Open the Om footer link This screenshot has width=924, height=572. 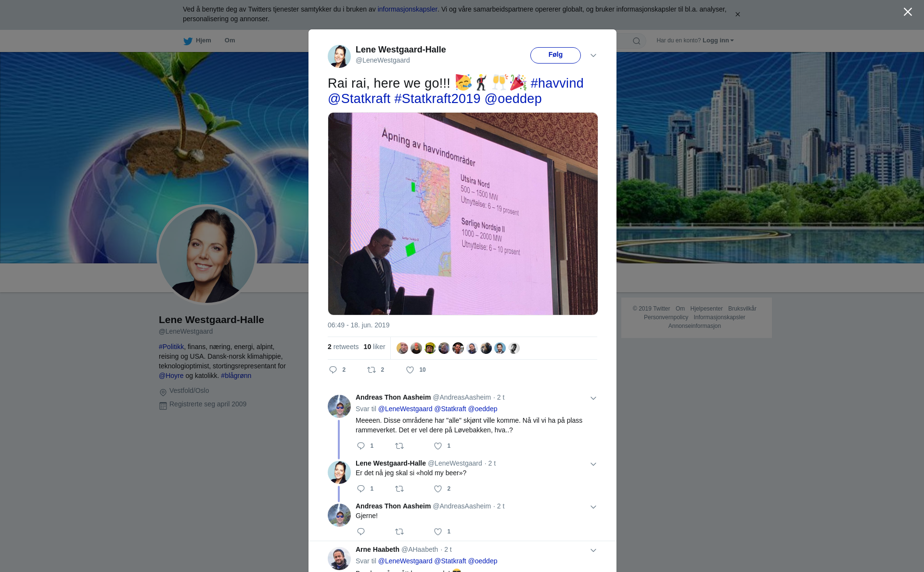pos(680,309)
